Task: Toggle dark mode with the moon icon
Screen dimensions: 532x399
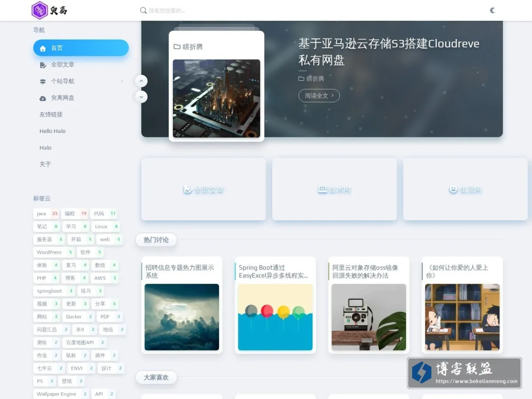Action: click(x=493, y=10)
